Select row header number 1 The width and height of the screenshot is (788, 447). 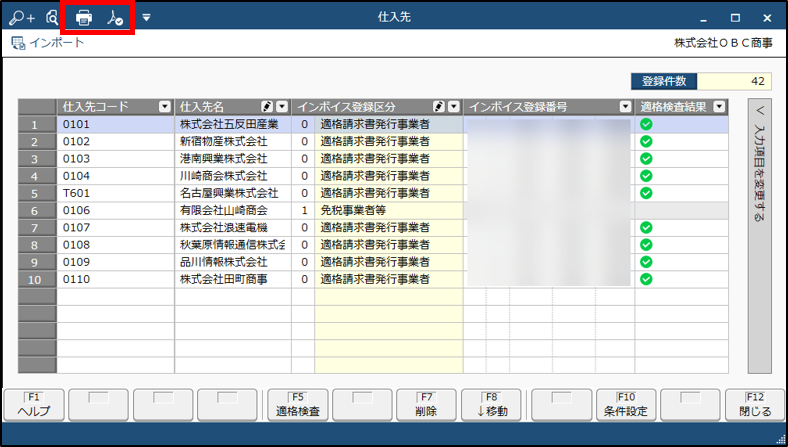pos(37,125)
